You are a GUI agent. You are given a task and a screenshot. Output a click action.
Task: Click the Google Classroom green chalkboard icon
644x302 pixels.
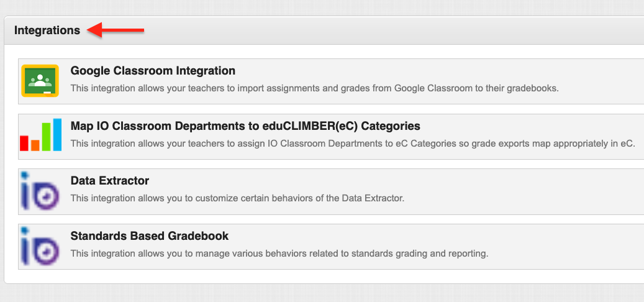(x=40, y=81)
